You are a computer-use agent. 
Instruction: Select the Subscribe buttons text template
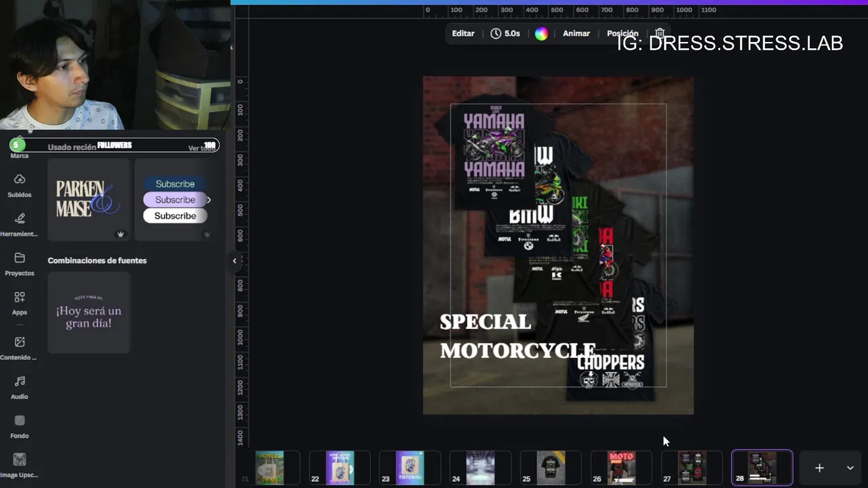click(x=174, y=199)
